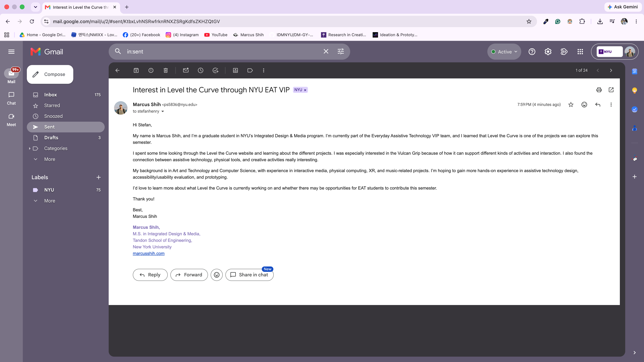Switch to the Chat section
This screenshot has height=362, width=644.
11,98
